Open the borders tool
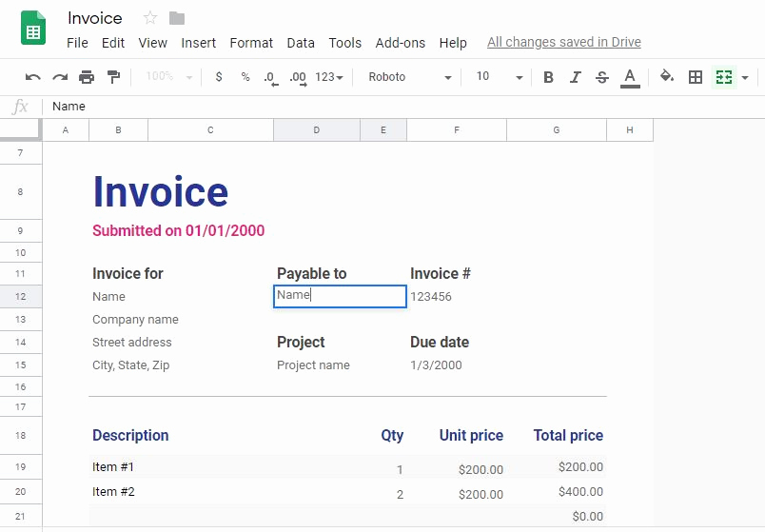This screenshot has height=532, width=765. [x=696, y=77]
